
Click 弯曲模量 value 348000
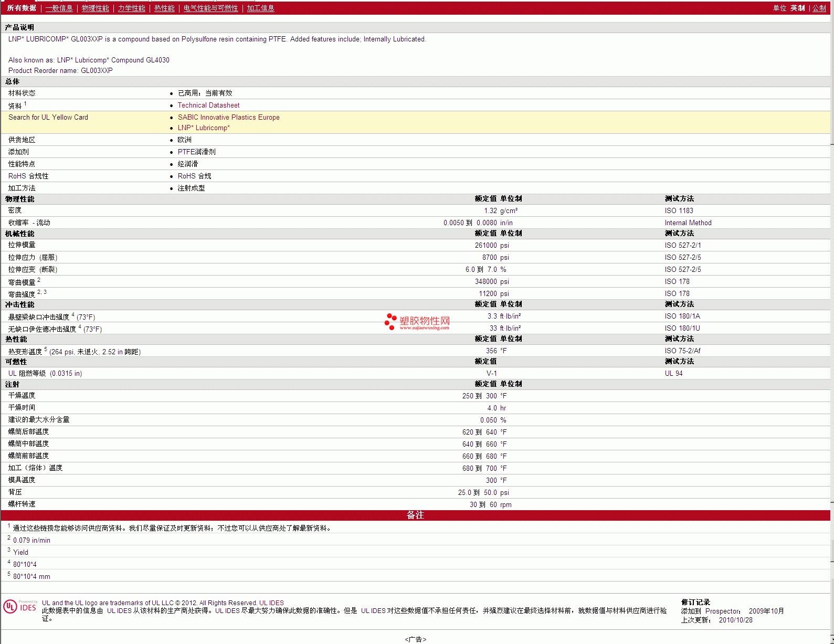click(485, 282)
